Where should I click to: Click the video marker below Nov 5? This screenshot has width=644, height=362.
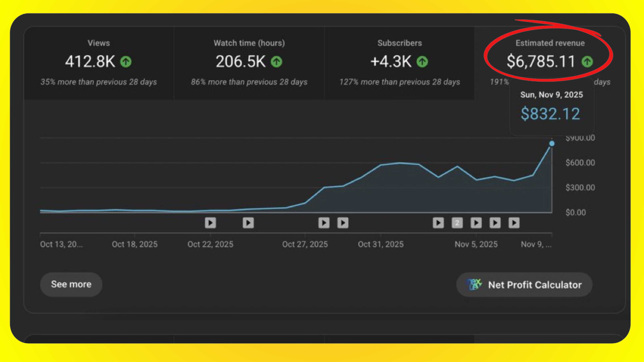point(476,223)
